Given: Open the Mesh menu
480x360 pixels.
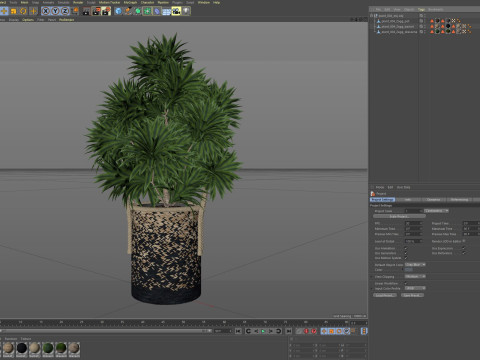Looking at the screenshot, I should [24, 2].
